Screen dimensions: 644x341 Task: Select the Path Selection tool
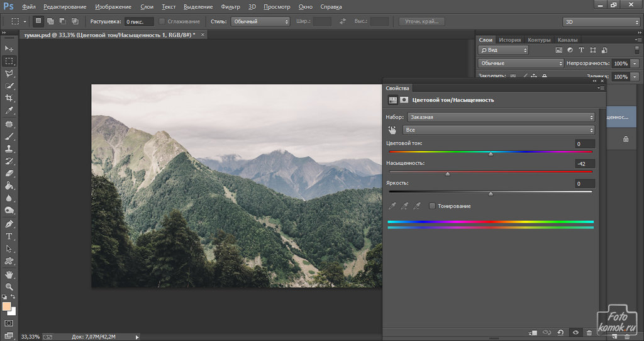click(9, 249)
